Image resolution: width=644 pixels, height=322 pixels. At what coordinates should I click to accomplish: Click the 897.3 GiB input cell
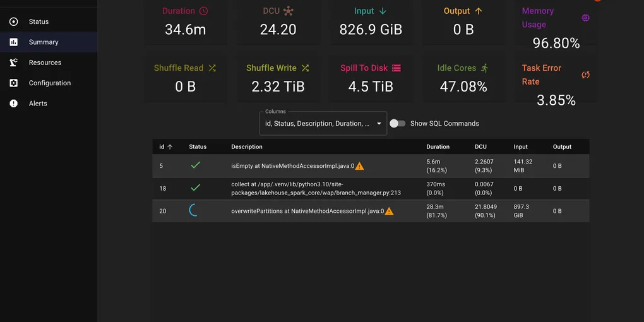[522, 211]
